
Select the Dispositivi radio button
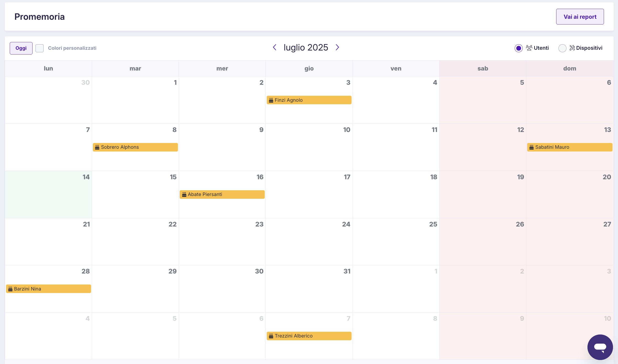[562, 48]
